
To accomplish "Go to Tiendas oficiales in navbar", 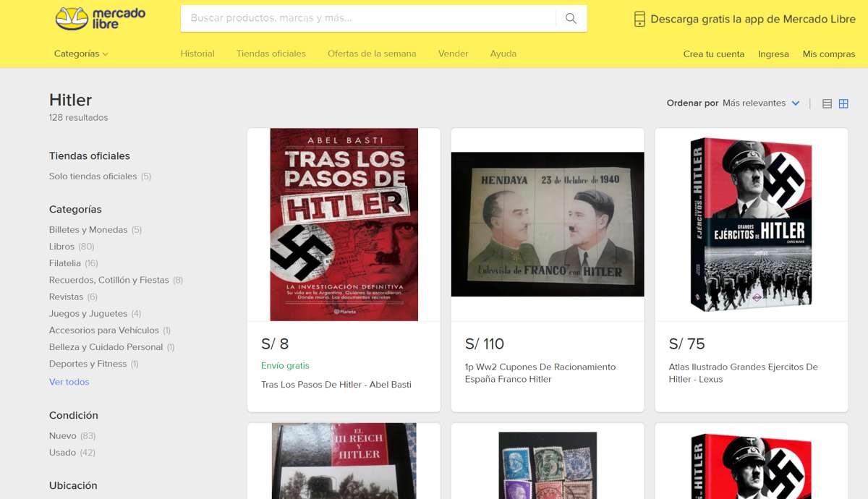I will click(x=271, y=54).
